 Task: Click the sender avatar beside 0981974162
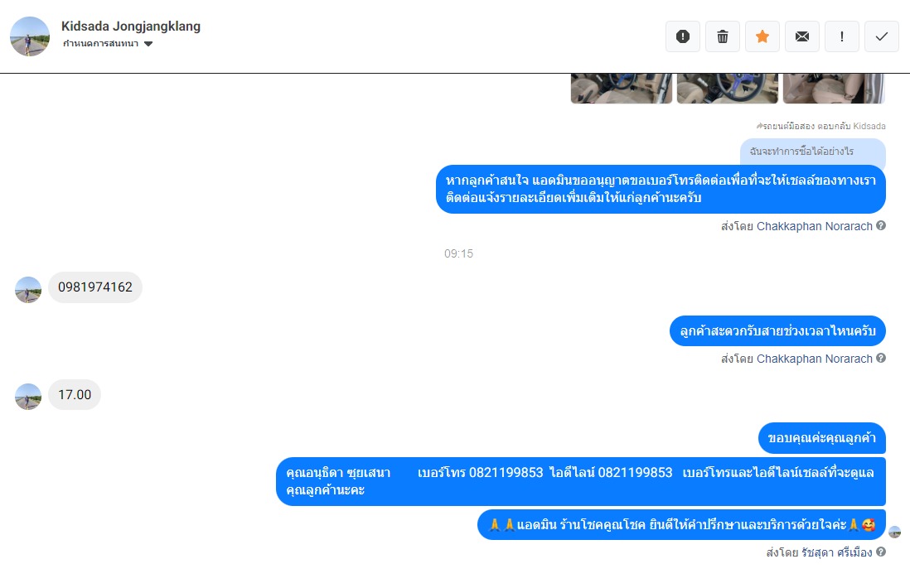coord(28,289)
